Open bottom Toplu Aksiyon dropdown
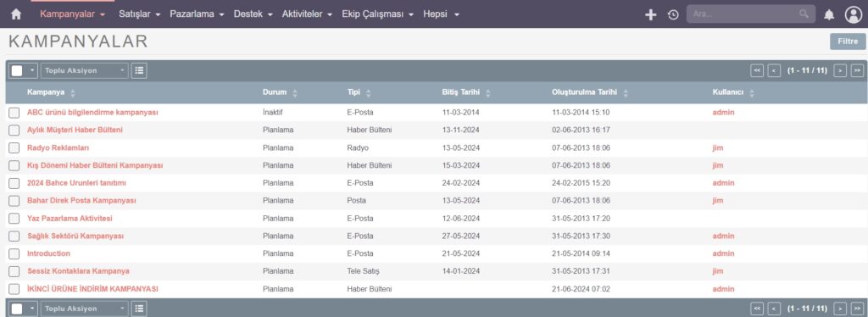This screenshot has height=317, width=868. click(84, 309)
